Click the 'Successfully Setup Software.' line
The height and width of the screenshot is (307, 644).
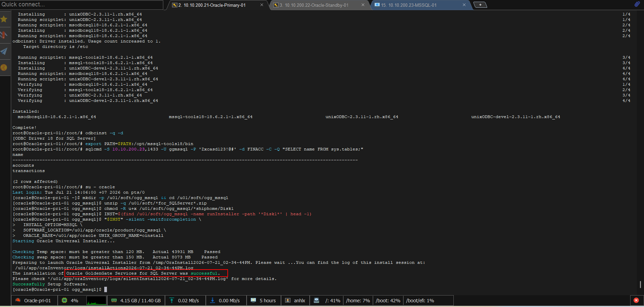(x=50, y=284)
